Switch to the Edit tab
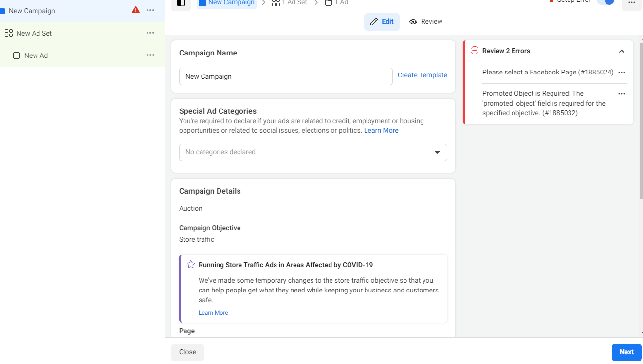The width and height of the screenshot is (643, 364). point(382,22)
